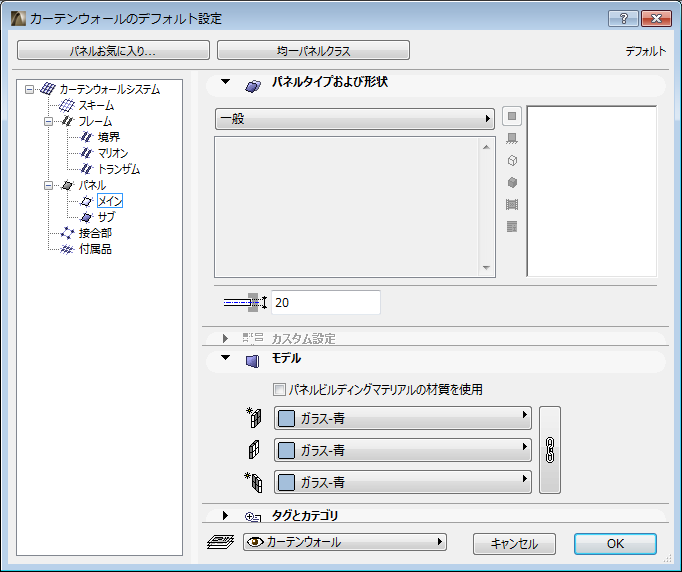
Task: Click the inside surface material icon
Action: click(254, 482)
